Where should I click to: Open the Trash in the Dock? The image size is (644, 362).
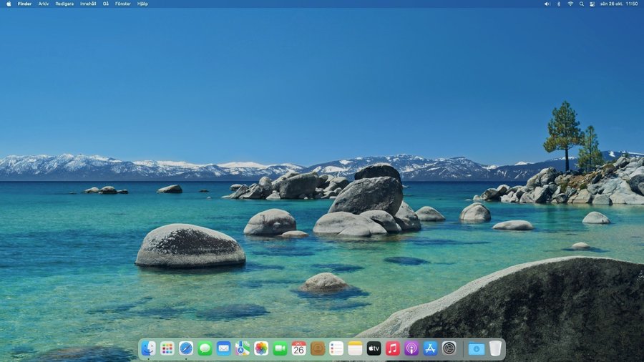(495, 348)
